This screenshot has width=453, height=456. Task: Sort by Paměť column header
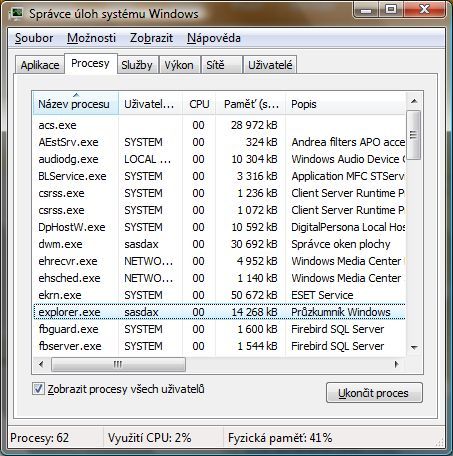[x=251, y=104]
